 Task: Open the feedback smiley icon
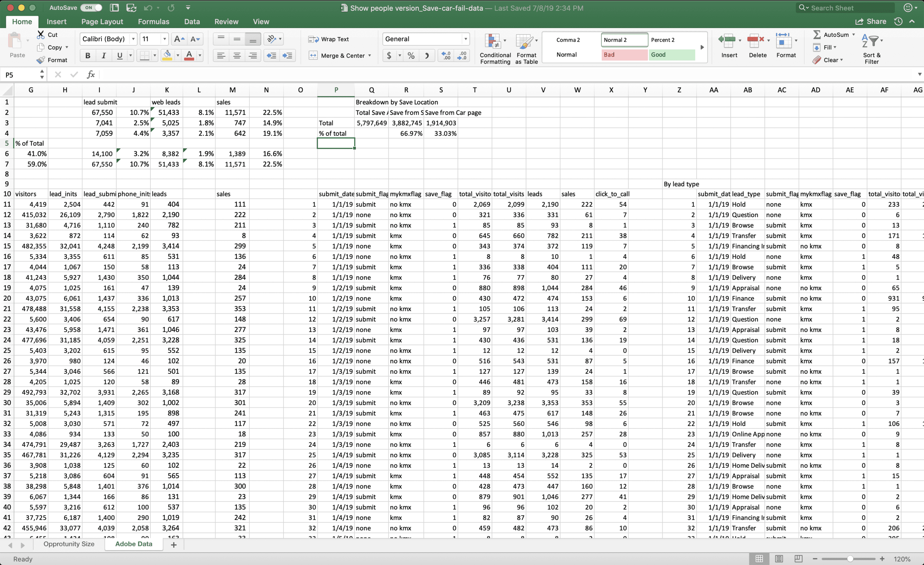908,7
